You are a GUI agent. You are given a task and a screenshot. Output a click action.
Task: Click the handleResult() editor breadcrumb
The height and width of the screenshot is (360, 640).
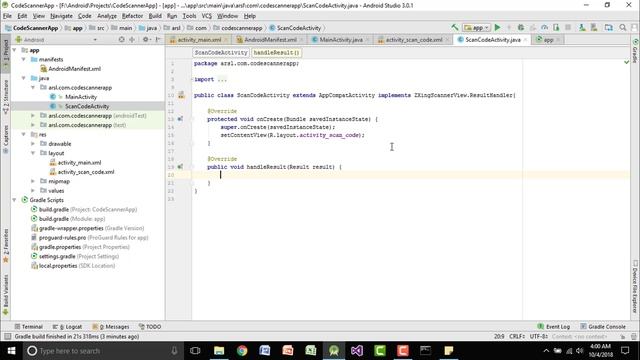276,53
